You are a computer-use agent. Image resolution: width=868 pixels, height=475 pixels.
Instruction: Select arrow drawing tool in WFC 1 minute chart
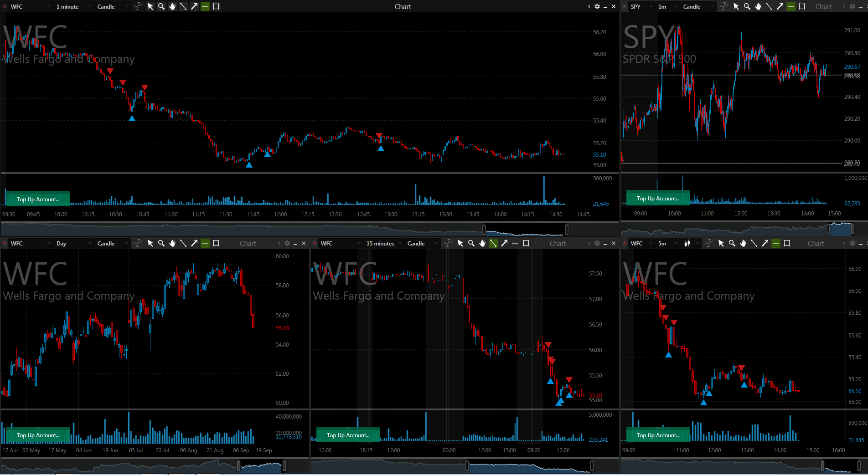194,6
